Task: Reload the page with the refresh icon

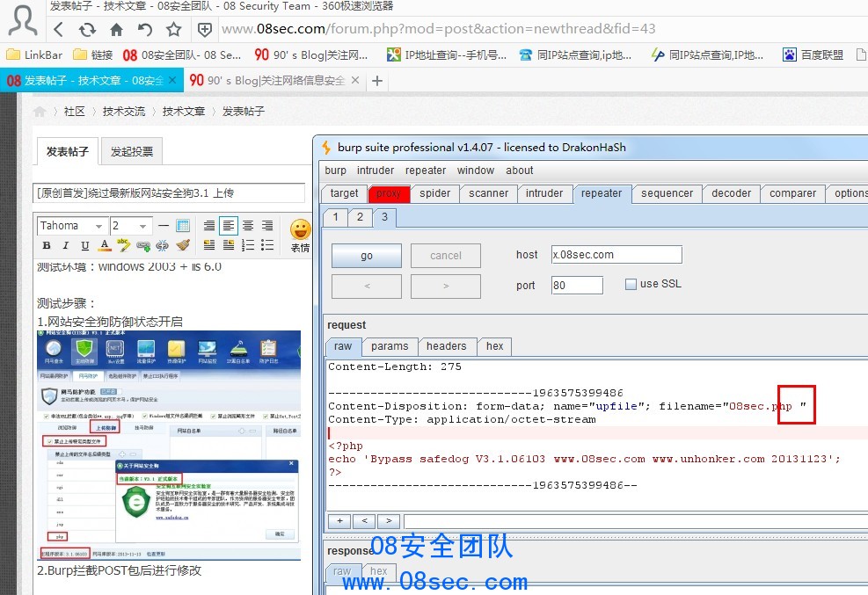Action: click(87, 29)
